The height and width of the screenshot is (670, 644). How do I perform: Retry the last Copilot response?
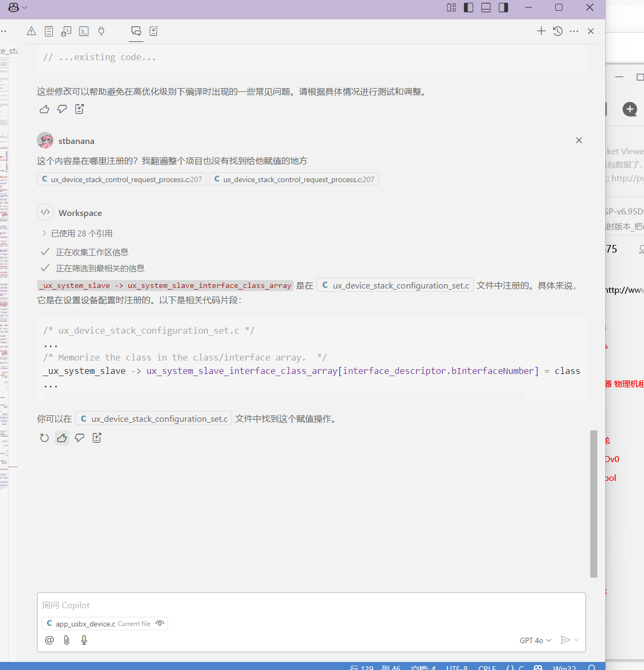(x=45, y=438)
